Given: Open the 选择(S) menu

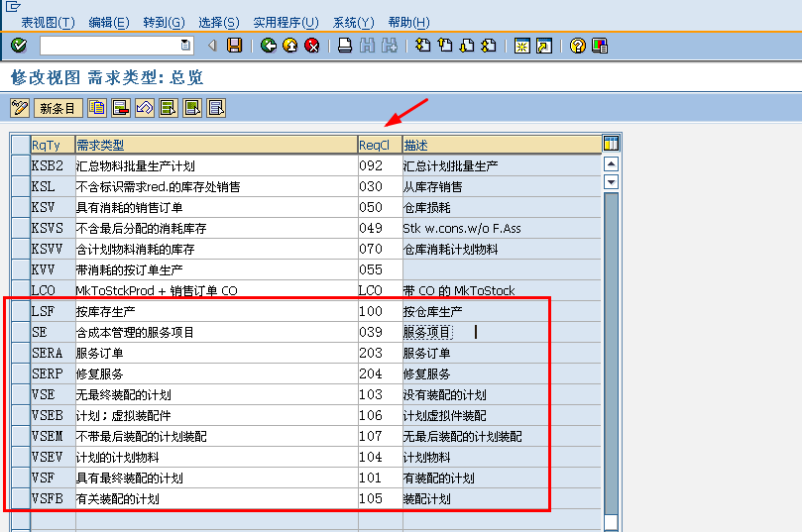Looking at the screenshot, I should tap(219, 23).
